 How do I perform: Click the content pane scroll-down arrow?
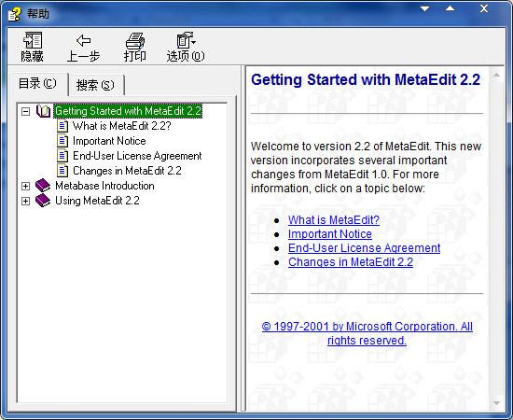(x=496, y=403)
